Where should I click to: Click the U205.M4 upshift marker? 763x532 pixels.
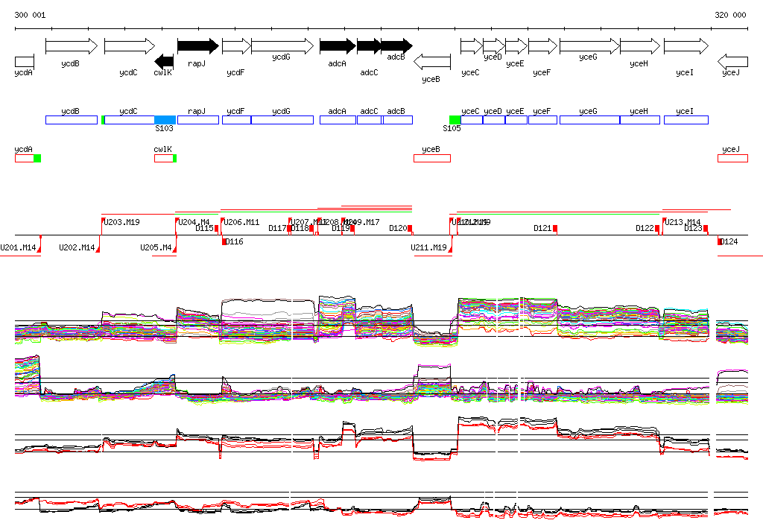click(x=174, y=248)
